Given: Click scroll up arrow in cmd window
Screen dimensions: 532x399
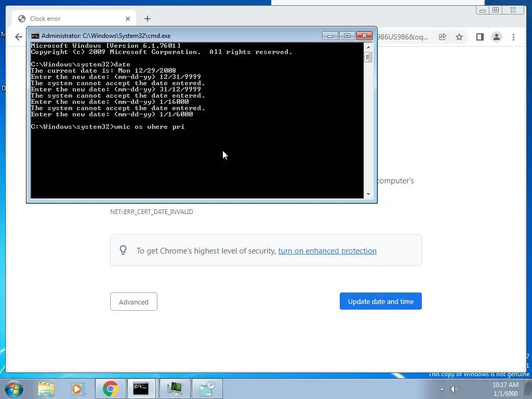Looking at the screenshot, I should coord(368,47).
